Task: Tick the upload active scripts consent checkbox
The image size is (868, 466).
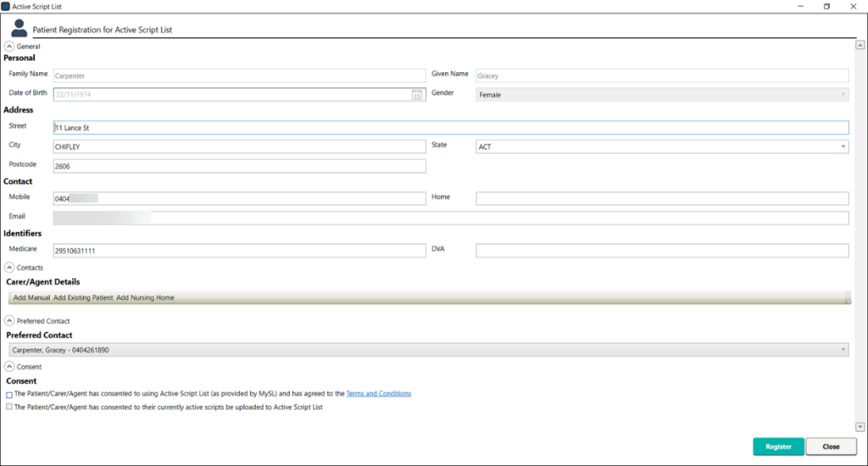Action: pos(9,407)
